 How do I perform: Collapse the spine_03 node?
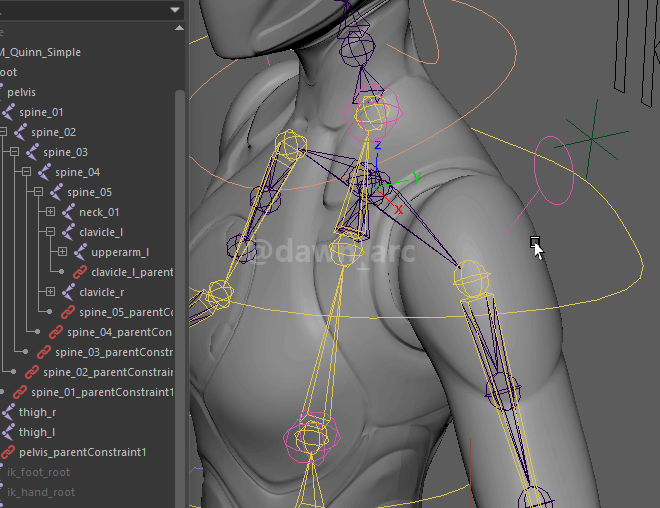click(x=14, y=152)
